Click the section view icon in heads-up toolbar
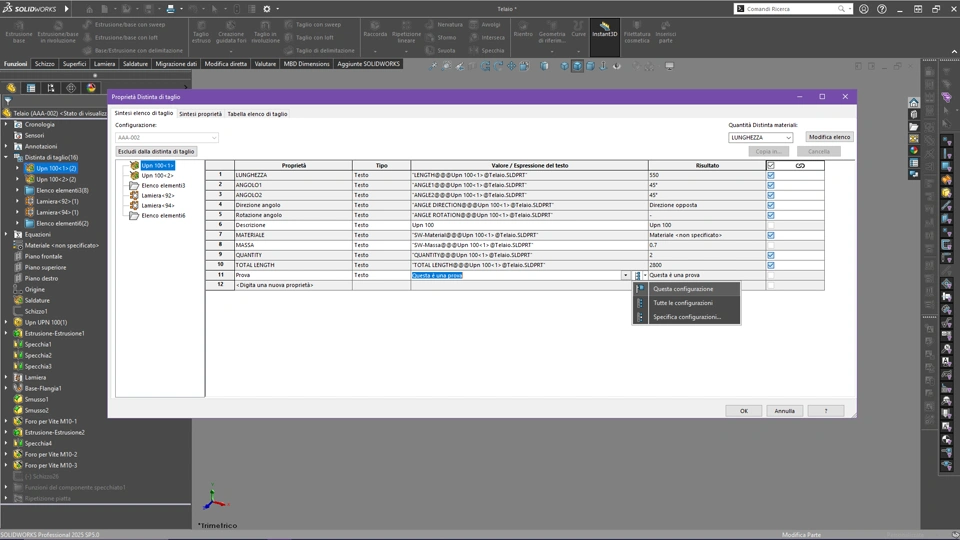960x540 pixels. [544, 66]
